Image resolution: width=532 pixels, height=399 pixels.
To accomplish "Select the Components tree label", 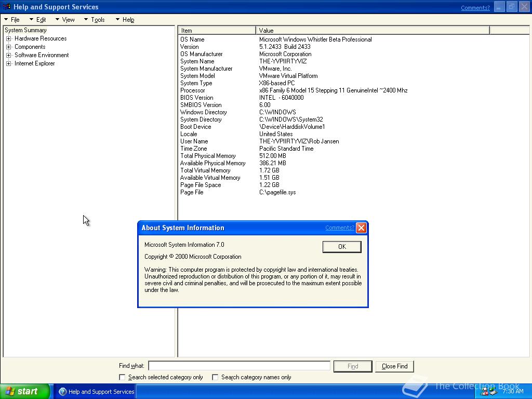I will coord(30,47).
